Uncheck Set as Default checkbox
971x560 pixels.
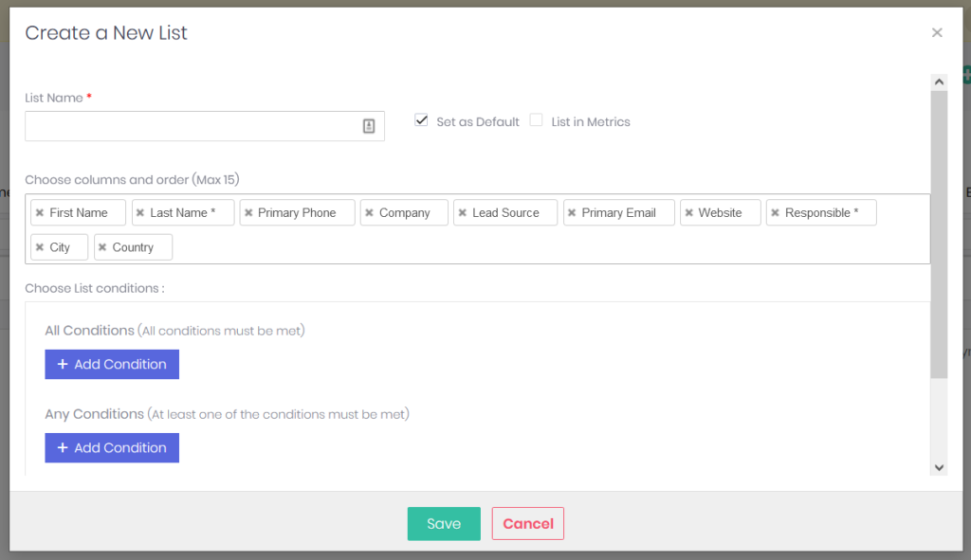click(x=421, y=120)
